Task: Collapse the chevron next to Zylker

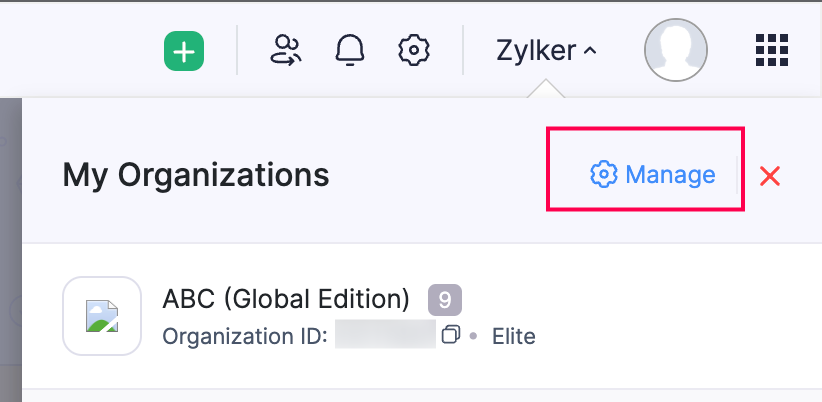Action: click(x=590, y=50)
